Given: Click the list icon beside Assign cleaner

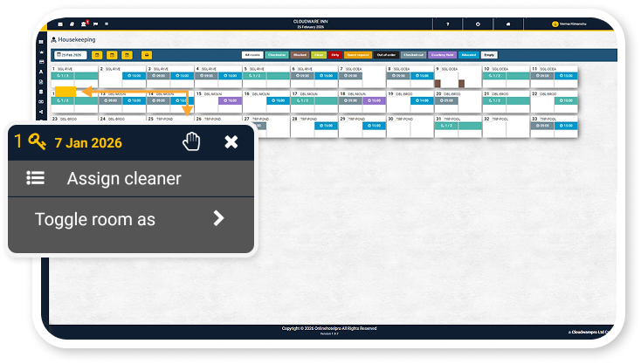Looking at the screenshot, I should tap(35, 179).
